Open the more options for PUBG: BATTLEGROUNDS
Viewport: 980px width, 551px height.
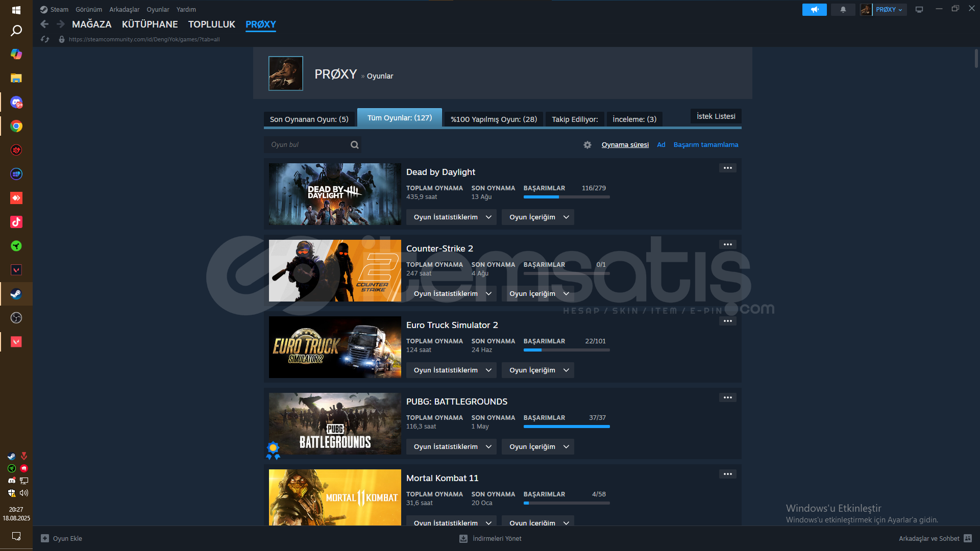(728, 397)
